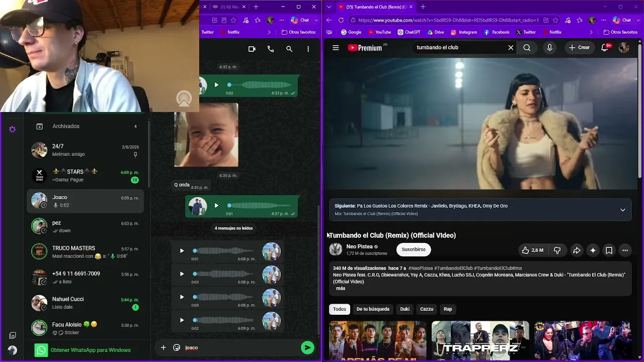Open the purple flower icon in WhatsApp sidebar
This screenshot has height=362, width=644.
coord(13,129)
